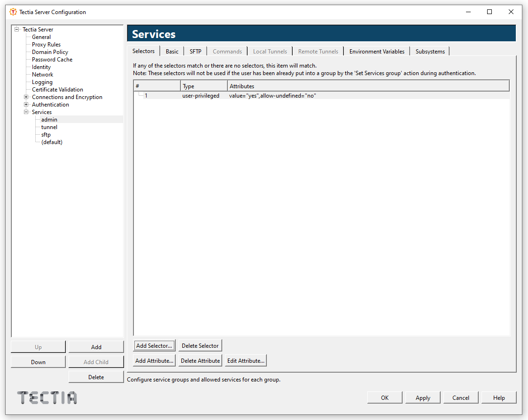Click the # column header
The image size is (528, 420).
pyautogui.click(x=157, y=86)
